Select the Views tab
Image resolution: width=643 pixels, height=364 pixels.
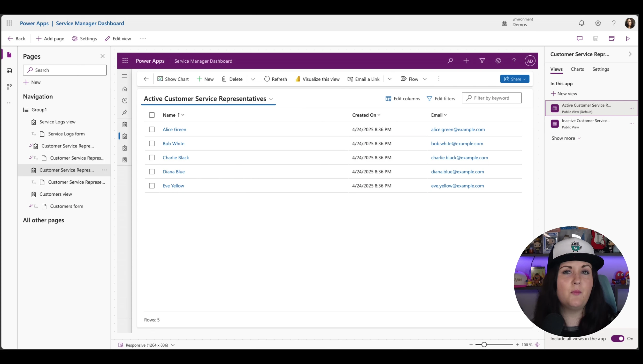tap(556, 69)
